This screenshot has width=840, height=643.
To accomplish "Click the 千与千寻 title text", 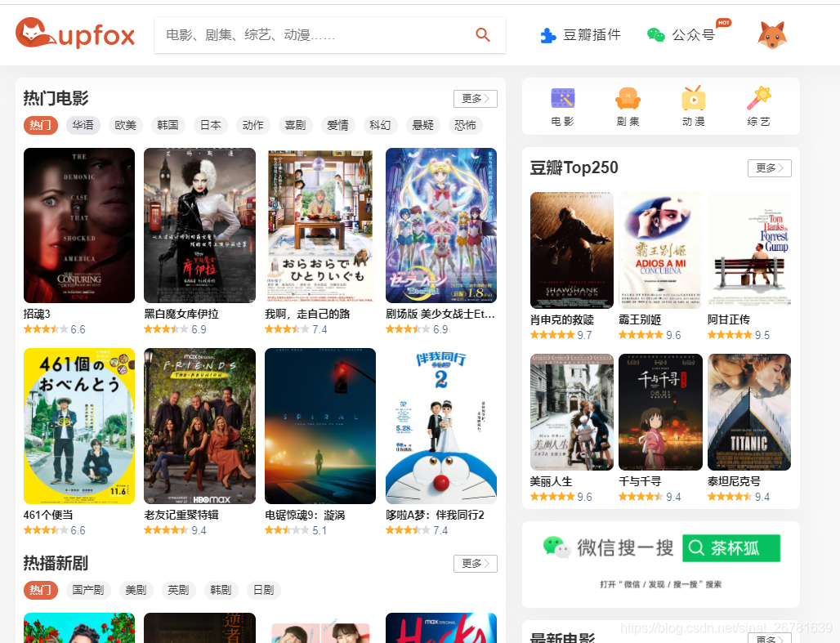I will tap(640, 482).
